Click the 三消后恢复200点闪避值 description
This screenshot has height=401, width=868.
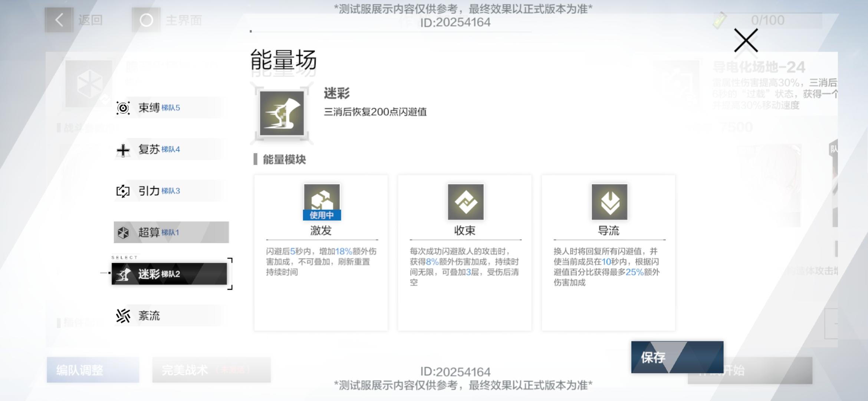tap(375, 112)
